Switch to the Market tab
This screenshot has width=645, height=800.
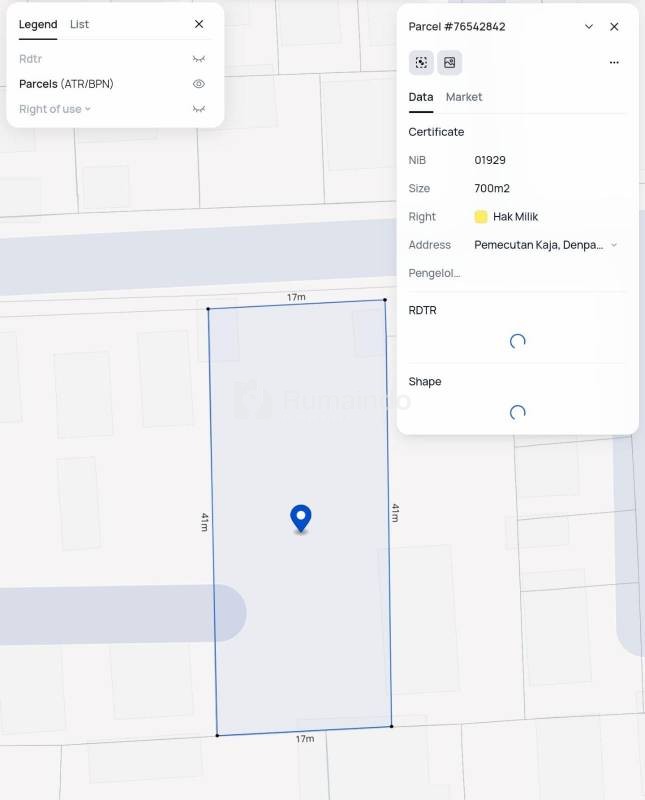[464, 97]
